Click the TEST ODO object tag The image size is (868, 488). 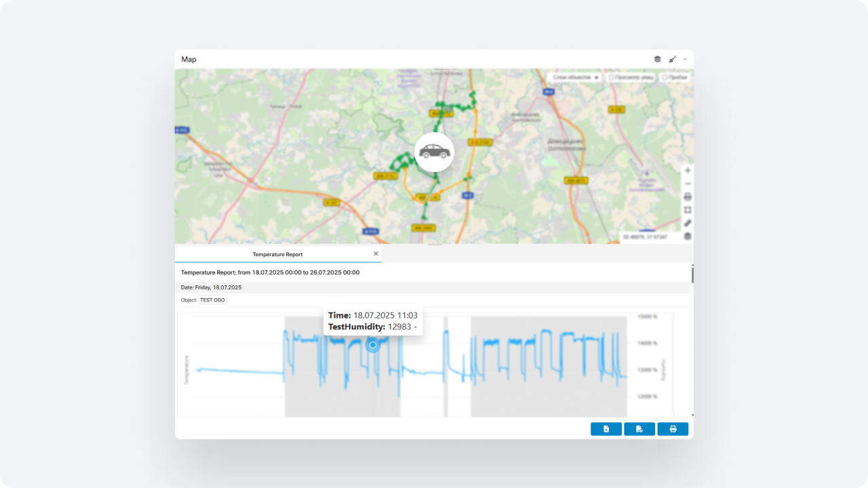[x=212, y=300]
